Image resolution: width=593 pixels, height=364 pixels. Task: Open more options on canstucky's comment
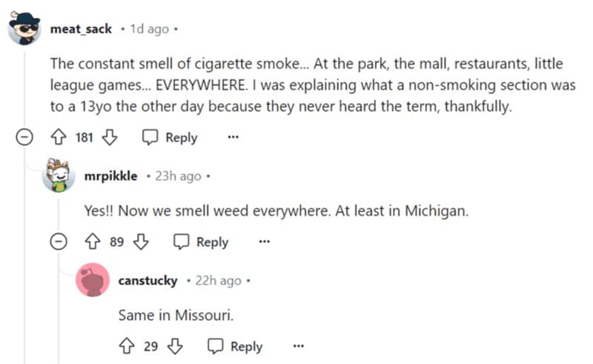298,346
